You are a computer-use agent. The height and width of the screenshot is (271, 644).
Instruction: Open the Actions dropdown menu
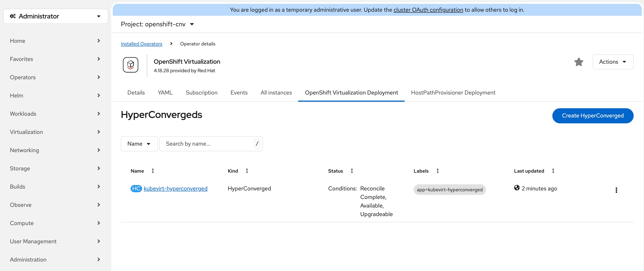click(x=613, y=62)
